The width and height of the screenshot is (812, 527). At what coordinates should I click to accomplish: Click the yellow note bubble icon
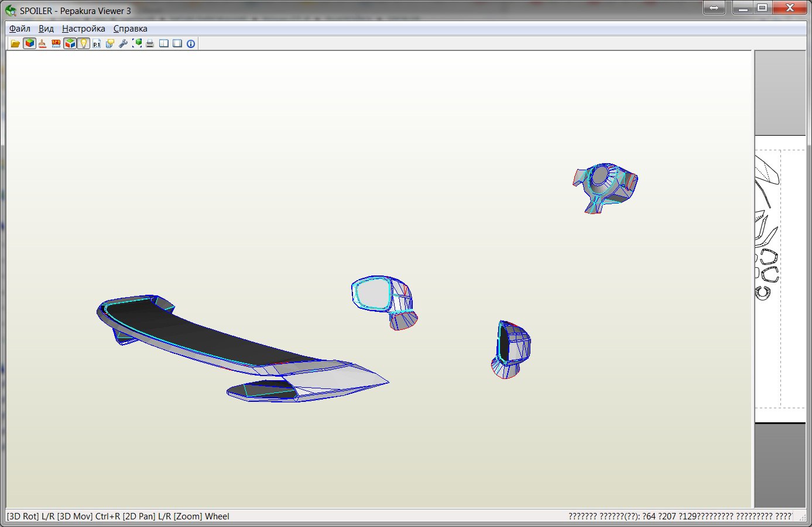pyautogui.click(x=110, y=43)
